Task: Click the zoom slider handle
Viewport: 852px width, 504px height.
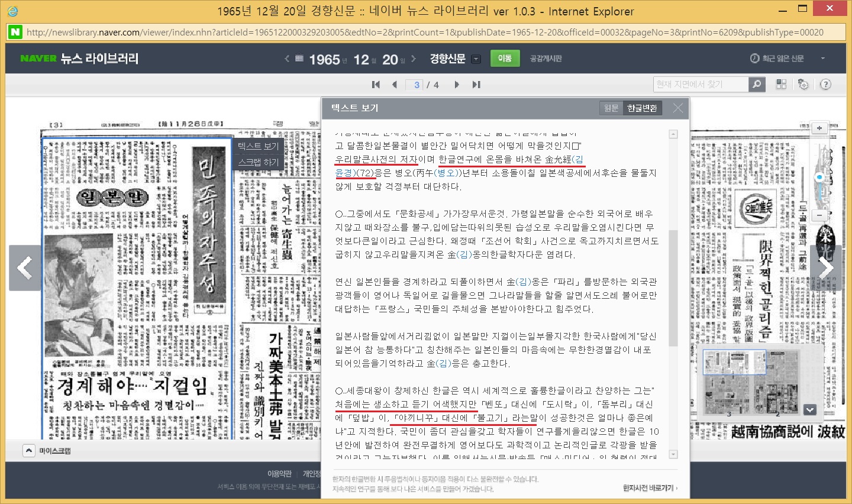Action: pos(819,177)
